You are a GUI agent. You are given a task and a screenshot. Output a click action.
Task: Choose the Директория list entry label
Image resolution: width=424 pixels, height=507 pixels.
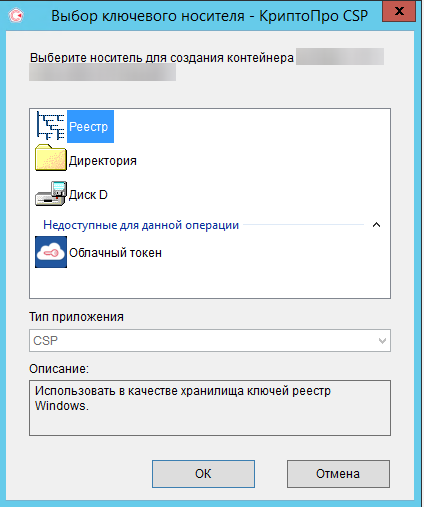click(x=103, y=161)
